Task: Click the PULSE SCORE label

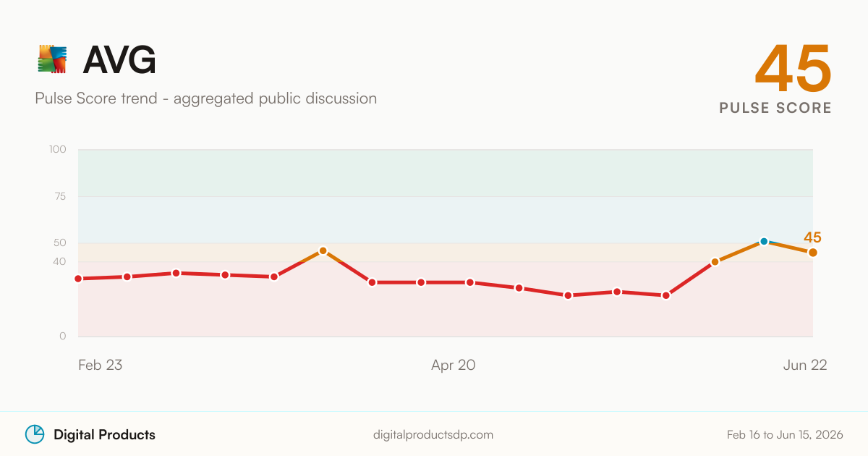Action: (775, 108)
